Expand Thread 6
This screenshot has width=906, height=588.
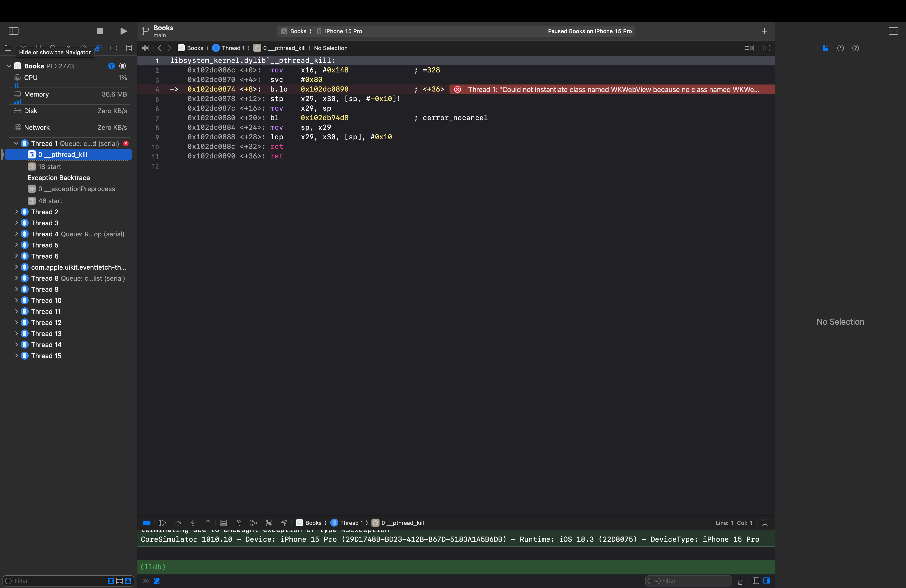(16, 256)
